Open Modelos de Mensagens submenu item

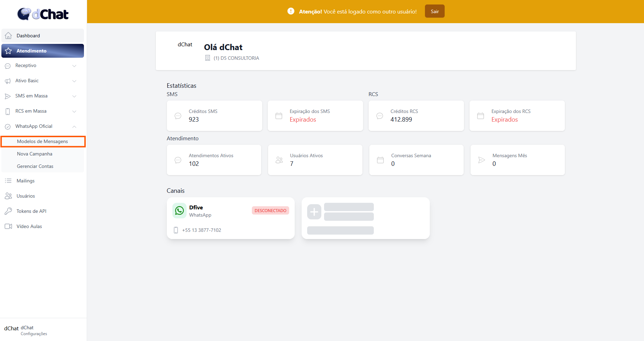pyautogui.click(x=42, y=141)
